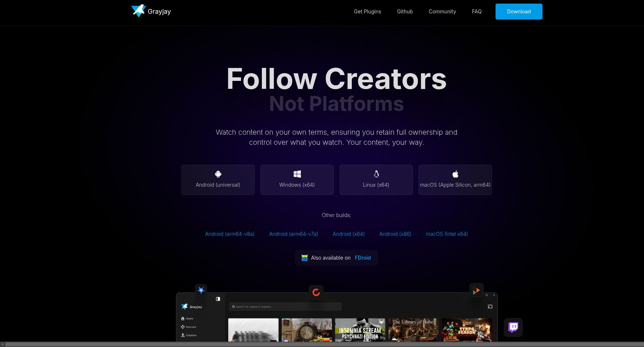Open Android (x86) build link
Viewport: 644px width, 347px height.
point(395,234)
